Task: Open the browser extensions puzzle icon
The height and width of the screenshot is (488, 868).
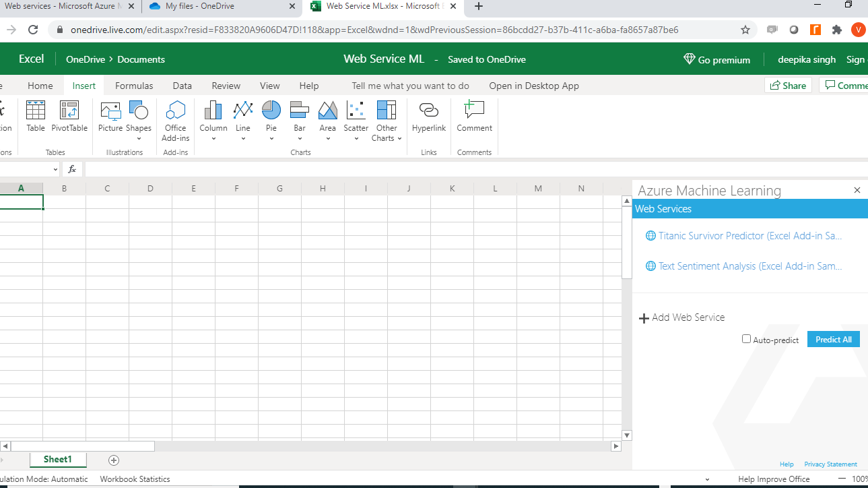Action: coord(837,30)
